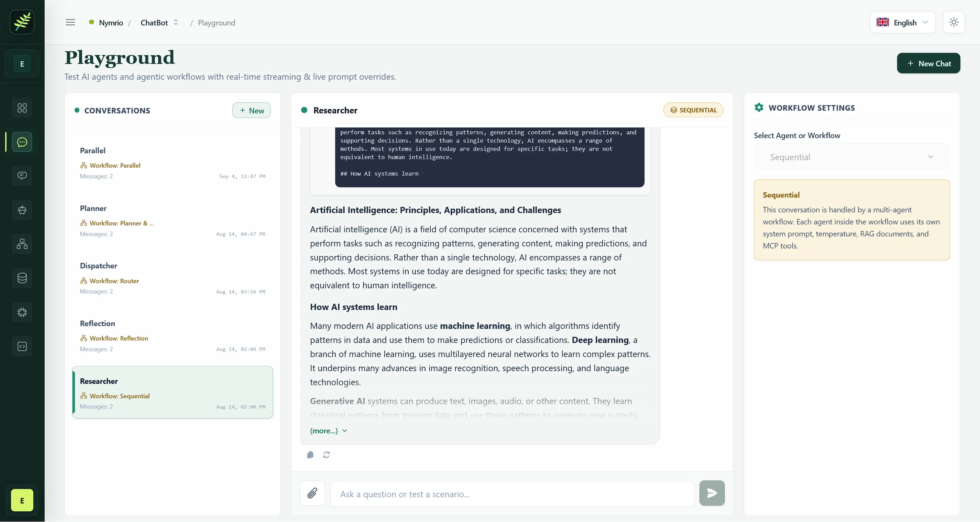Attach a file with paperclip button

(312, 493)
